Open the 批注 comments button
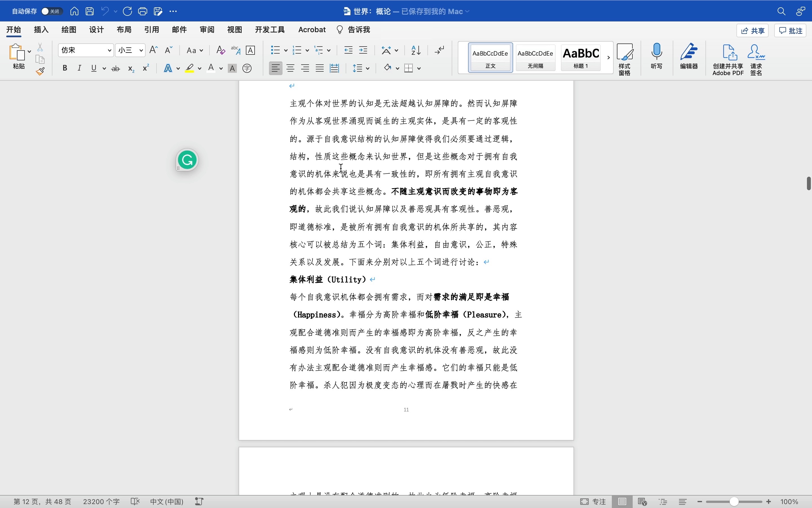 click(791, 31)
